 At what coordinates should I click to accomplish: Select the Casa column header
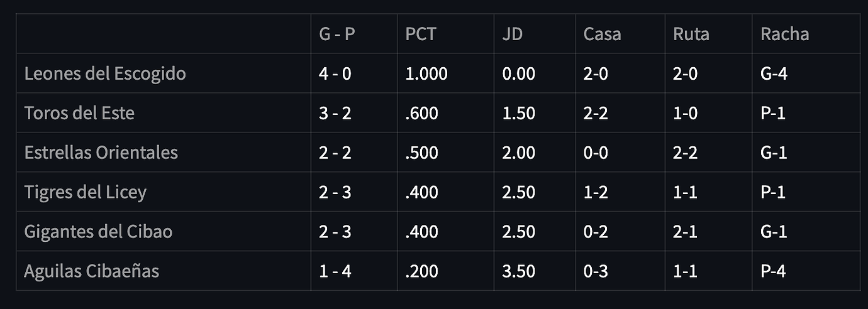point(602,34)
